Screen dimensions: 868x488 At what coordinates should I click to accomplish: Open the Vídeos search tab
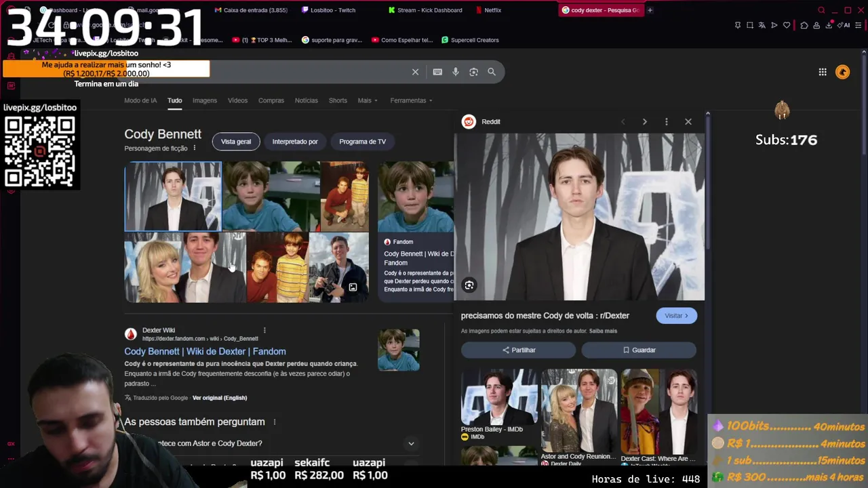click(237, 100)
